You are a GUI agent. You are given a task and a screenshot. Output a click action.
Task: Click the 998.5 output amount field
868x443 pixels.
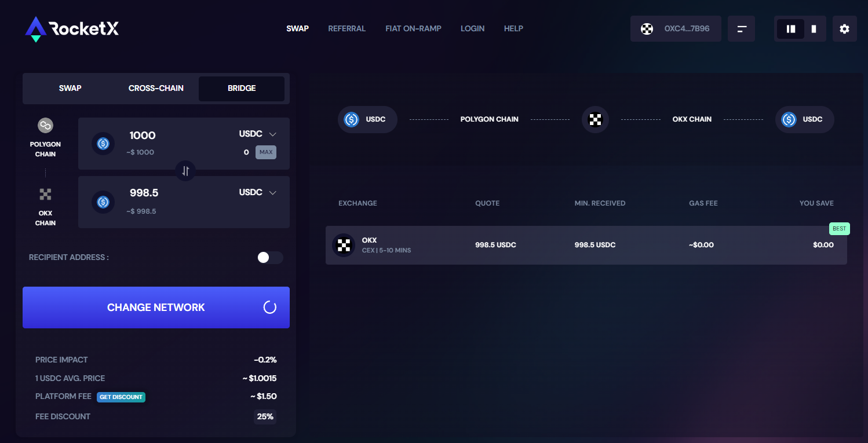[x=144, y=193]
